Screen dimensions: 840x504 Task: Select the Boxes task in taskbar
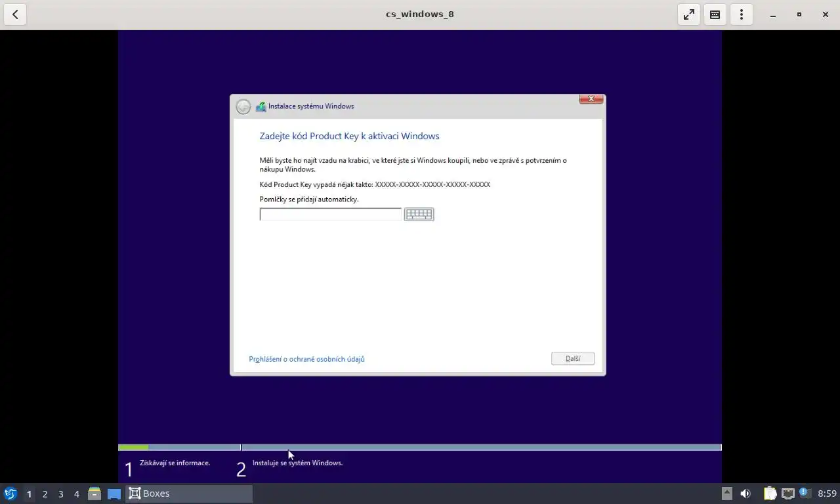[x=189, y=493]
